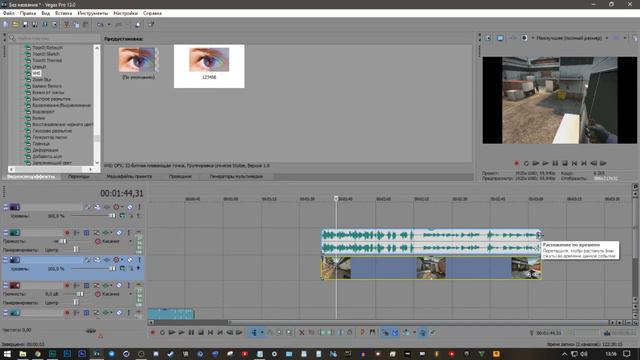Image resolution: width=640 pixels, height=360 pixels.
Task: Click the Delete X icon in timeline toolbar
Action: (x=302, y=333)
